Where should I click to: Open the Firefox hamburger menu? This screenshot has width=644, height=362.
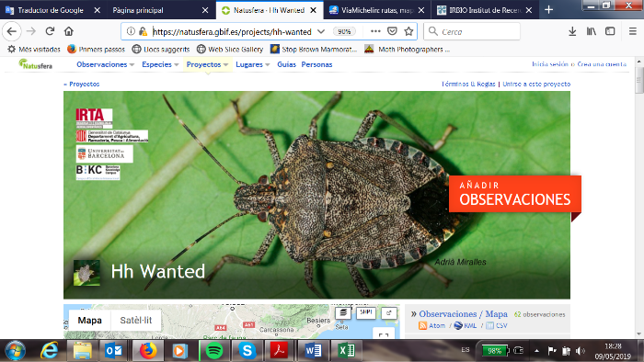coord(633,31)
